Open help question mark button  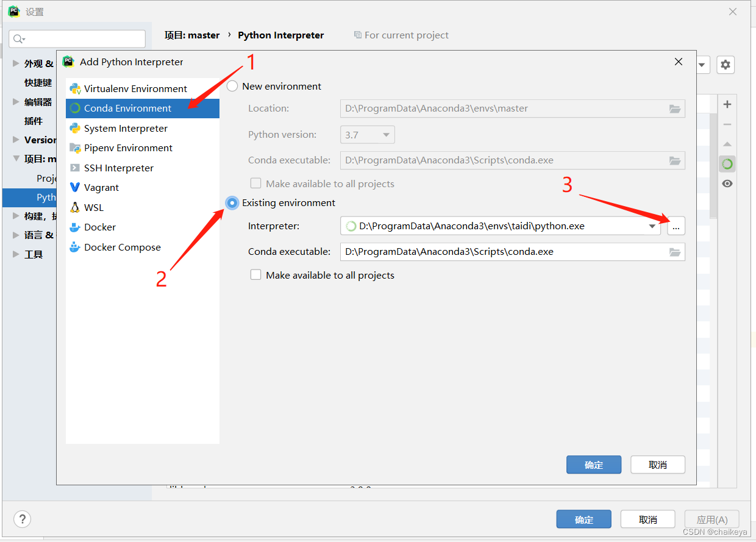[x=22, y=519]
